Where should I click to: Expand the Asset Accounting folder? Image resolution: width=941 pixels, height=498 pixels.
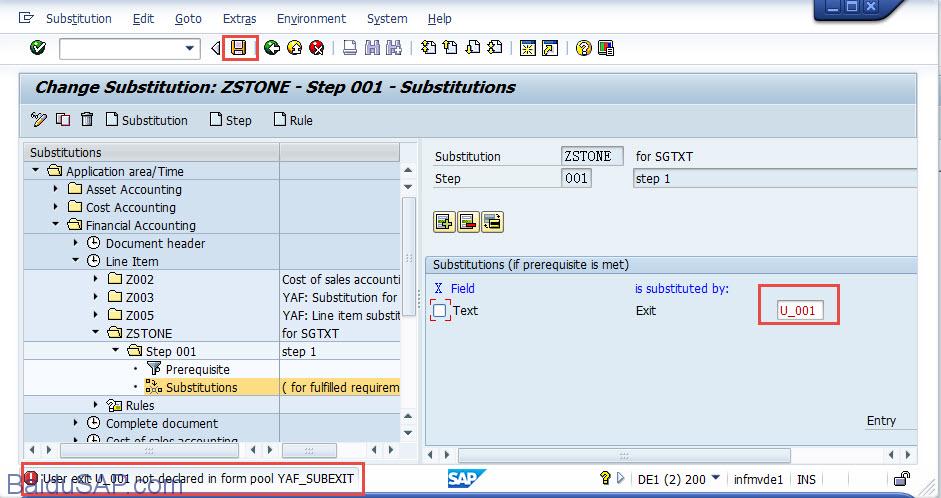pos(56,189)
